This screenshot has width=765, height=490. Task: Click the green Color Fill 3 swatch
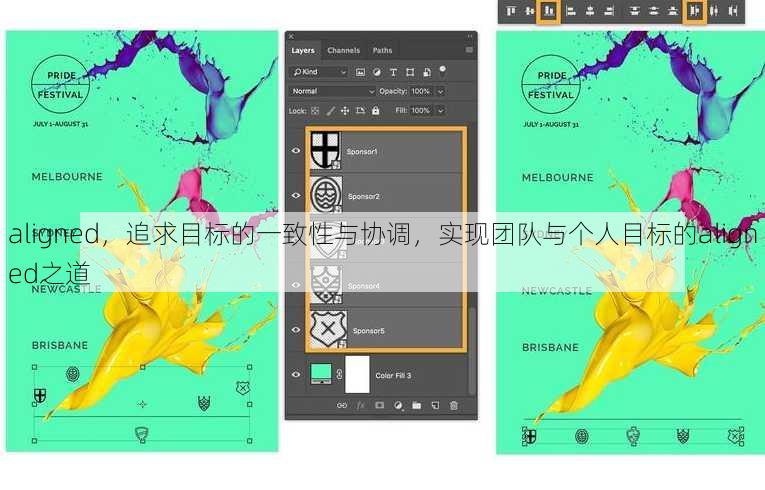coord(321,374)
